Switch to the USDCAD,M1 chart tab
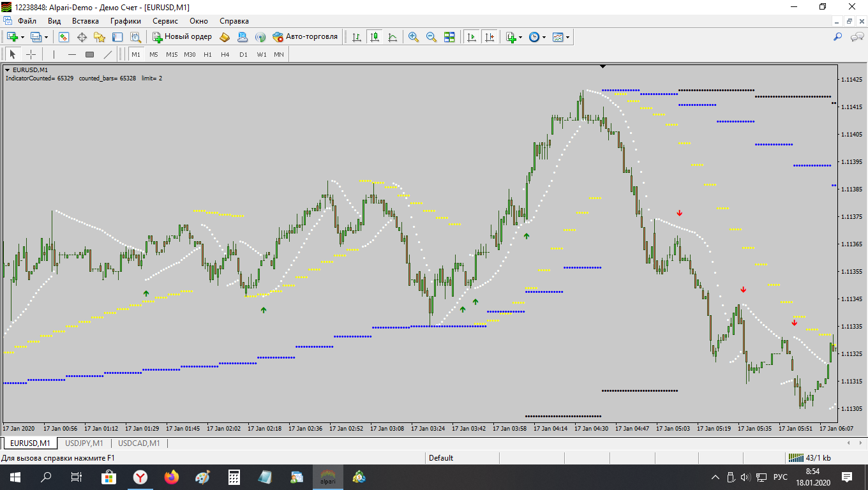This screenshot has width=868, height=490. point(138,443)
